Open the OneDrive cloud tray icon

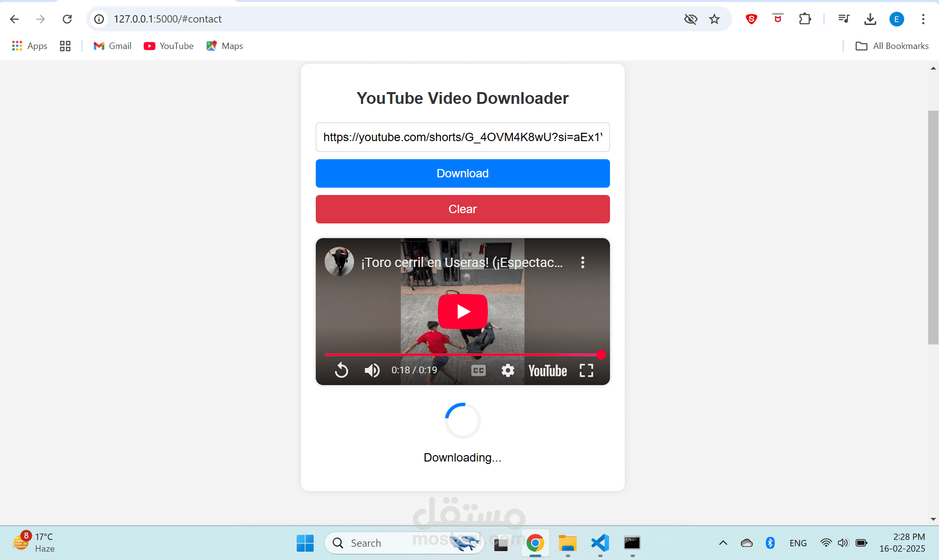[746, 543]
